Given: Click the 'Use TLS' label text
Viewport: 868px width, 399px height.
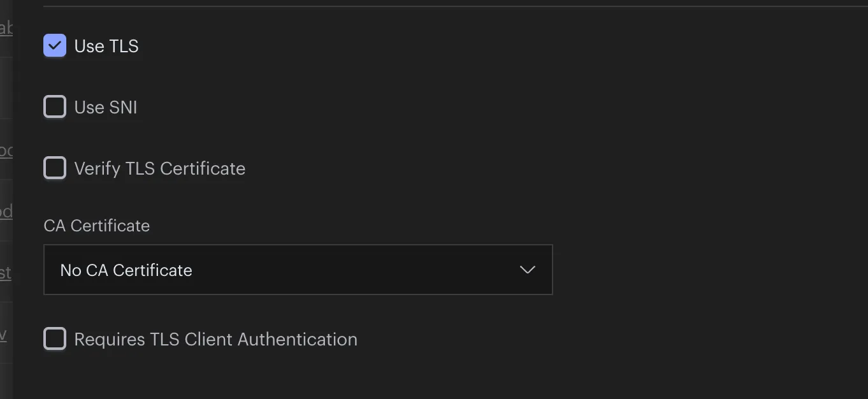Looking at the screenshot, I should point(106,47).
